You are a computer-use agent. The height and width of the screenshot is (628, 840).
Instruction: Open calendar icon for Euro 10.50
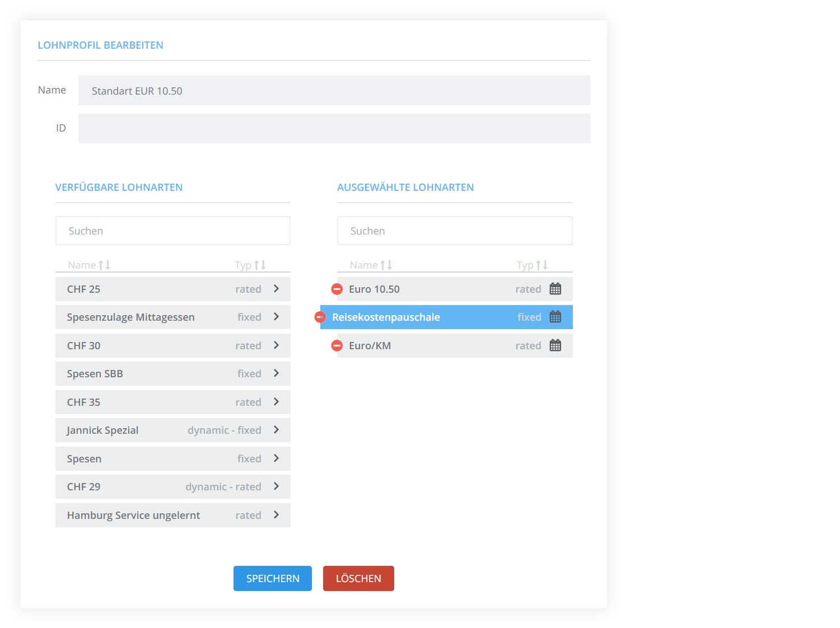pyautogui.click(x=555, y=289)
